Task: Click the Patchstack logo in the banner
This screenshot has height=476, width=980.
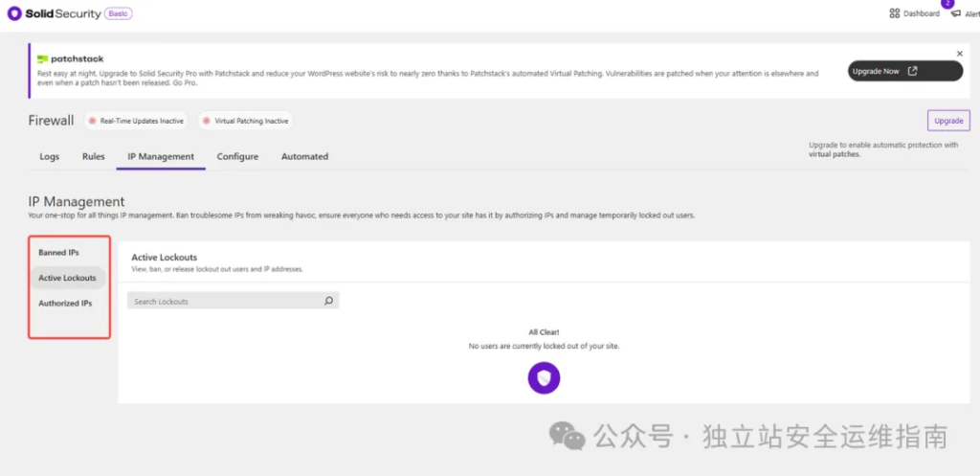Action: (70, 58)
